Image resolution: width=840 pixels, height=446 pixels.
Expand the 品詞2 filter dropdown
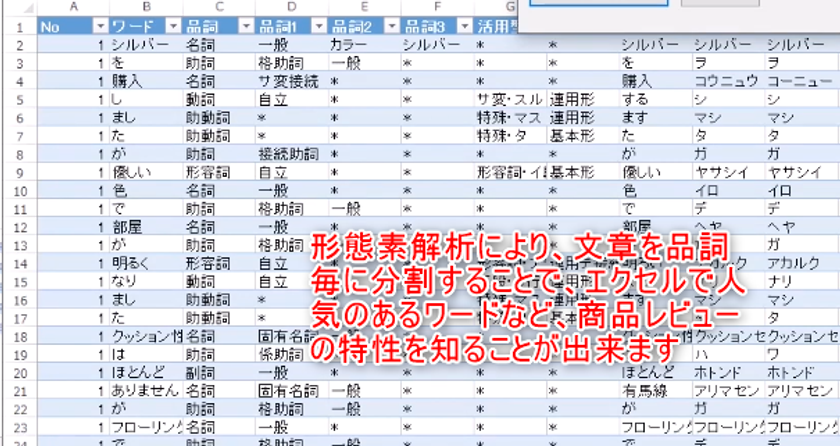(x=392, y=26)
